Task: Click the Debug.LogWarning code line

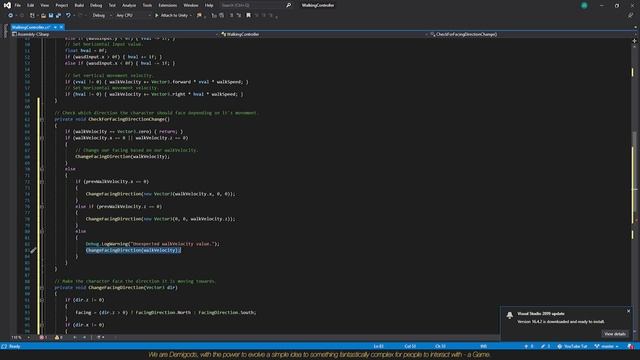Action: coord(153,244)
